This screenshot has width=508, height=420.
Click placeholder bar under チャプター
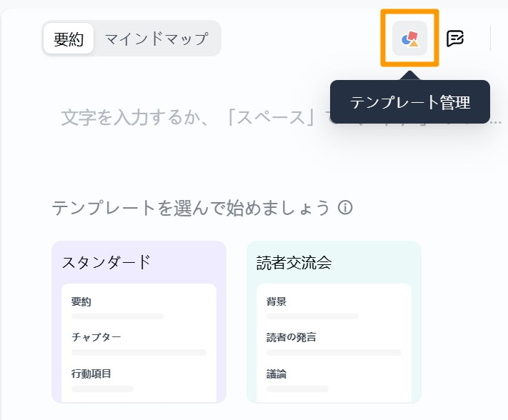tap(139, 353)
